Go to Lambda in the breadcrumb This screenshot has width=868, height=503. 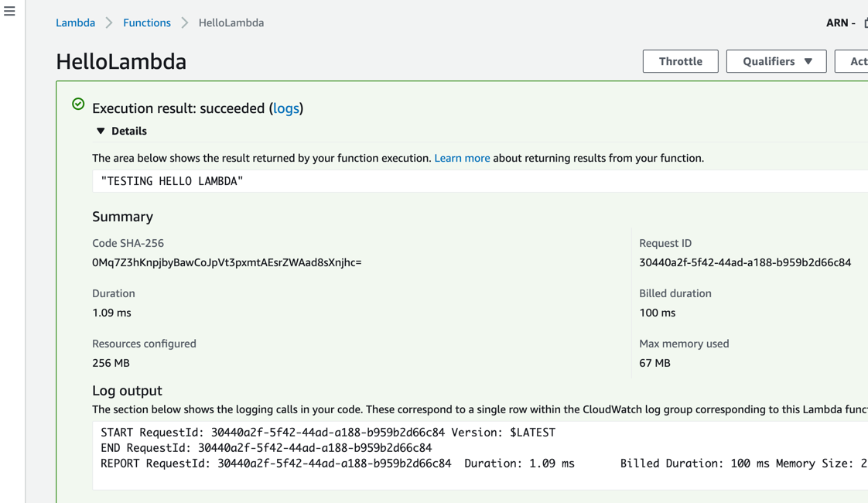click(75, 22)
